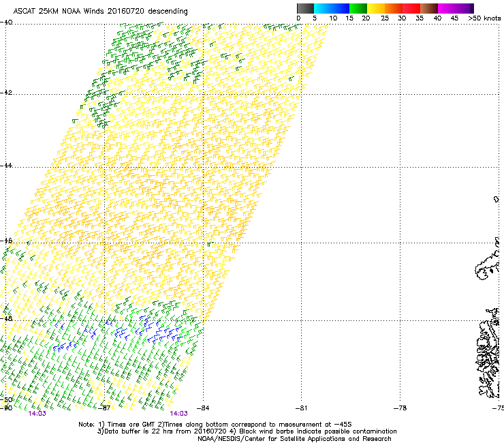Click the '20' knots legend label
Screen dimensions: 504x443
pyautogui.click(x=366, y=18)
